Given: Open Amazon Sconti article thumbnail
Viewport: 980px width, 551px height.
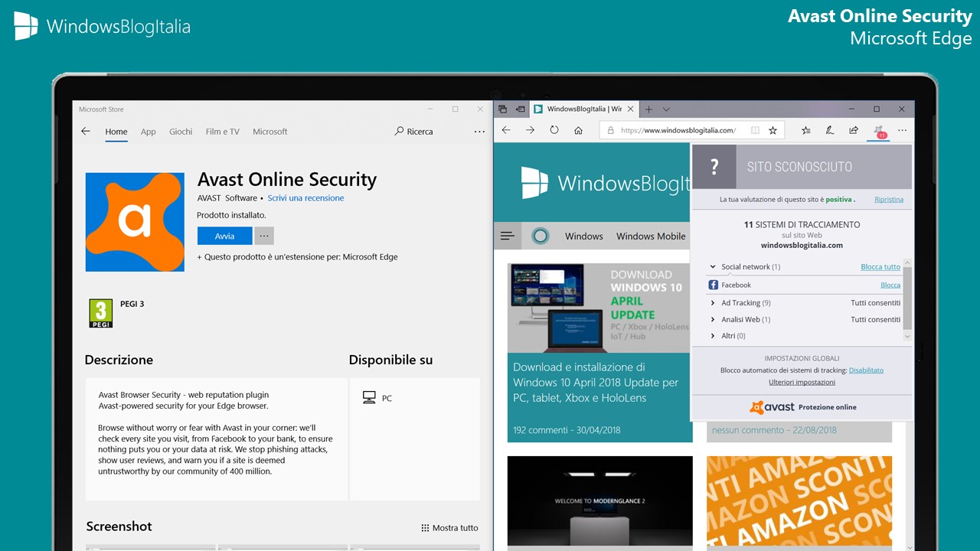Looking at the screenshot, I should pos(799,501).
